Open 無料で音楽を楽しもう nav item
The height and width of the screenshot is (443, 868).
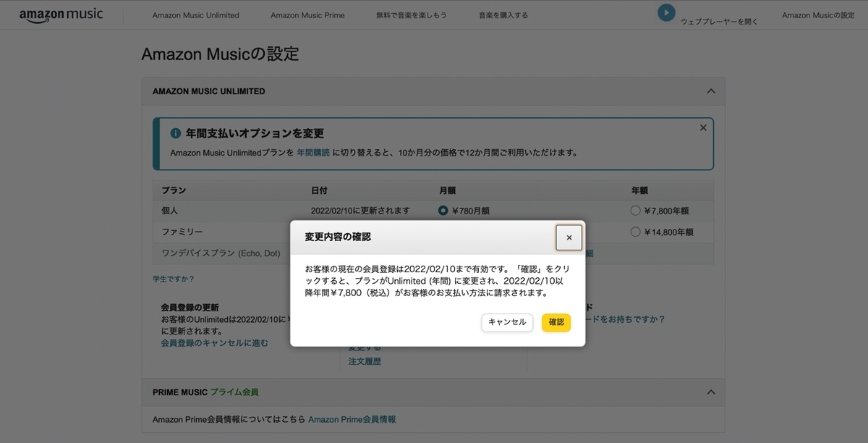click(412, 15)
